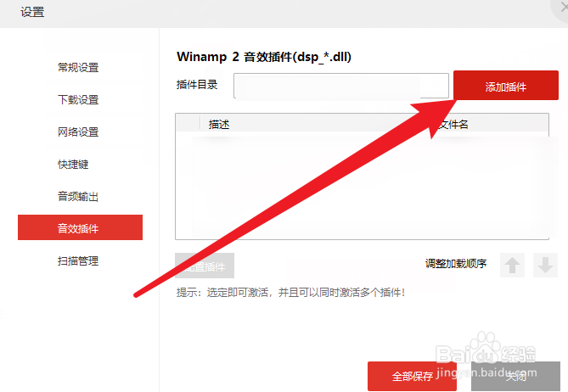Viewport: 568px width, 392px height.
Task: Click the 描述 column header
Action: pyautogui.click(x=219, y=125)
